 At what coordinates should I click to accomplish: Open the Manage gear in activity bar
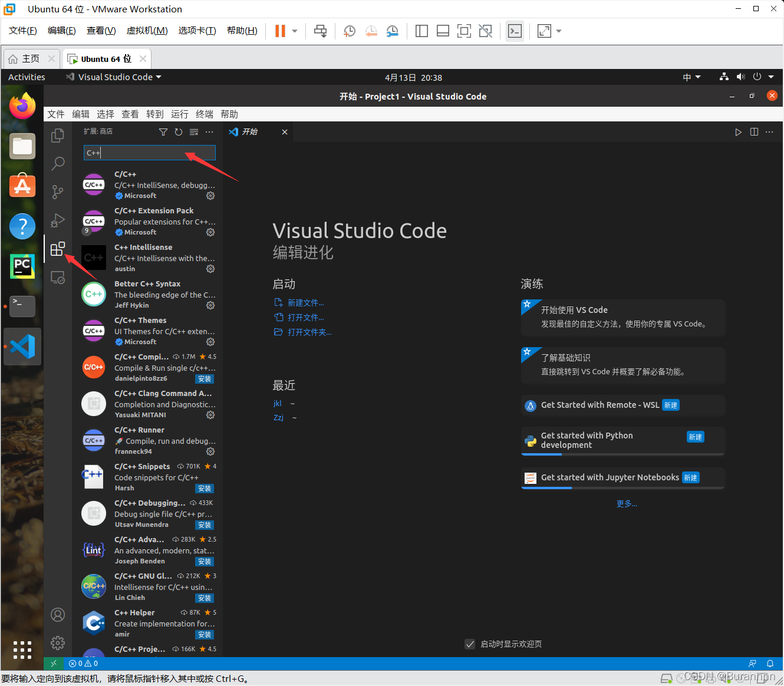58,642
